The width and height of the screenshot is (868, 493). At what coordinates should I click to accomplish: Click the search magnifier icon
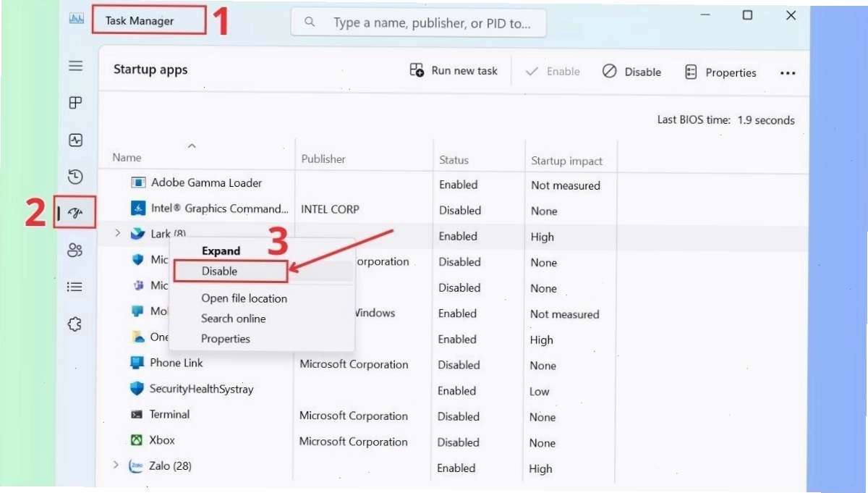[310, 22]
